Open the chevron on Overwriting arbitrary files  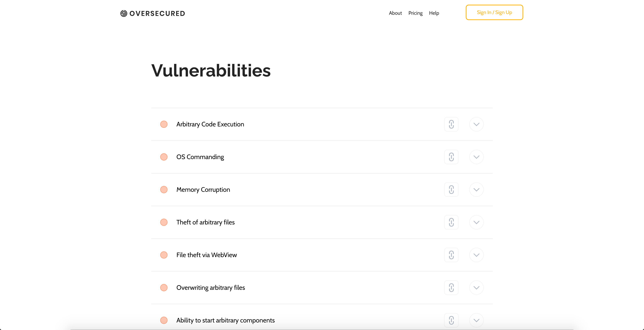476,287
